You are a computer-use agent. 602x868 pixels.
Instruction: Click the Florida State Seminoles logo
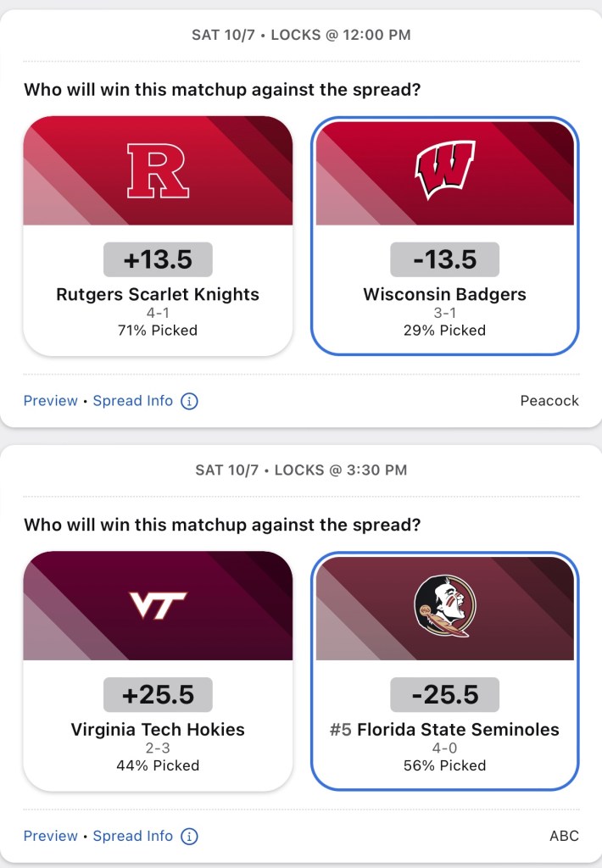[x=444, y=605]
